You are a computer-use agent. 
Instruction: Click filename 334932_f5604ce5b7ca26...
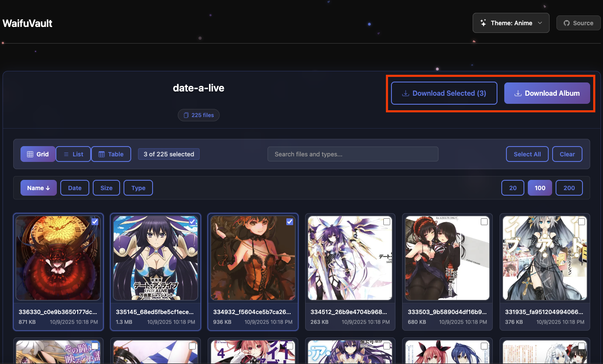pyautogui.click(x=252, y=312)
